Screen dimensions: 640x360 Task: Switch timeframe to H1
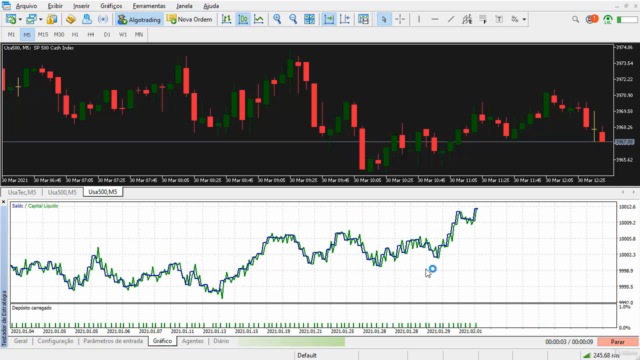(75, 35)
